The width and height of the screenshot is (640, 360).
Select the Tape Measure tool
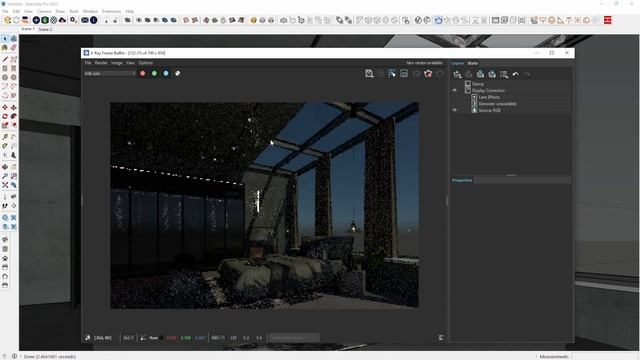(5, 137)
